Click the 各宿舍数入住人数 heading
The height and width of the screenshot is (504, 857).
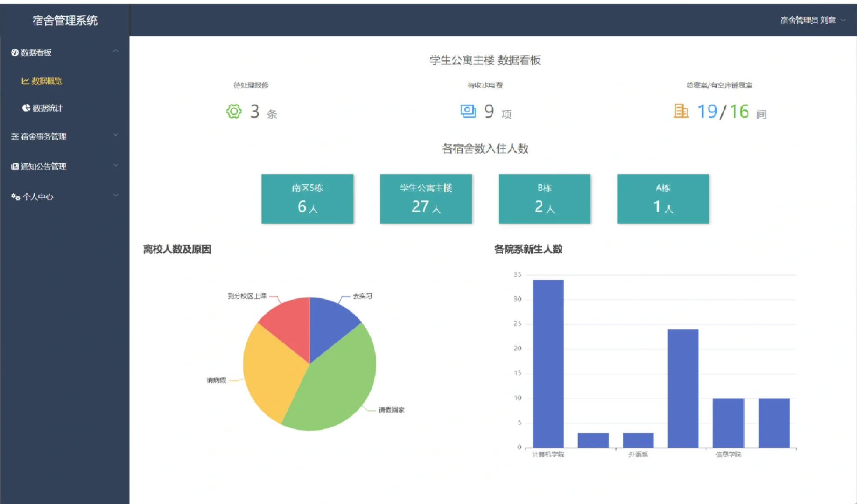click(485, 148)
